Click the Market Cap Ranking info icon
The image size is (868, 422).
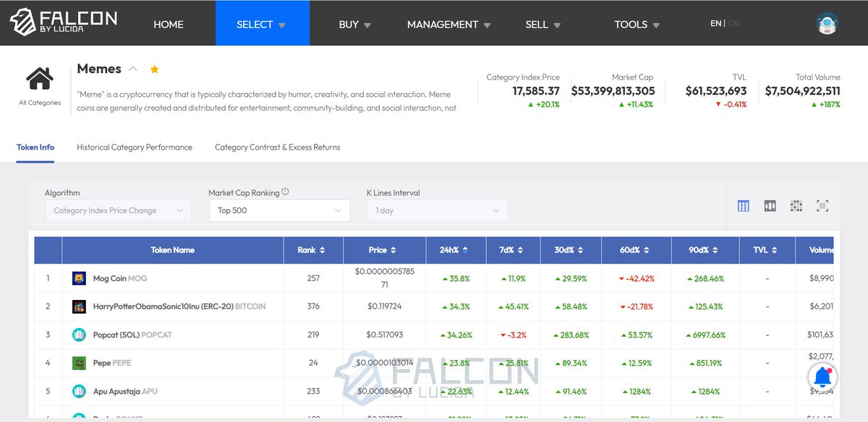[x=285, y=192]
